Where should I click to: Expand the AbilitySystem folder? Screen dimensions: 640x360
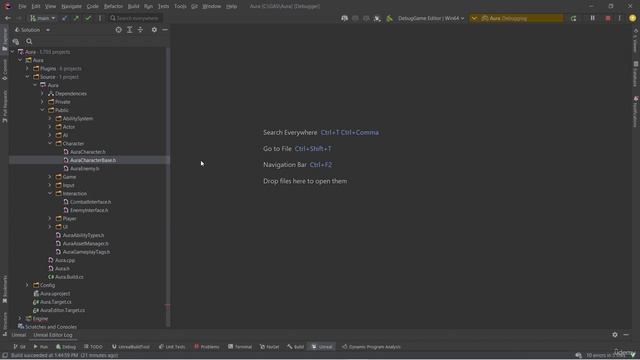[50, 118]
